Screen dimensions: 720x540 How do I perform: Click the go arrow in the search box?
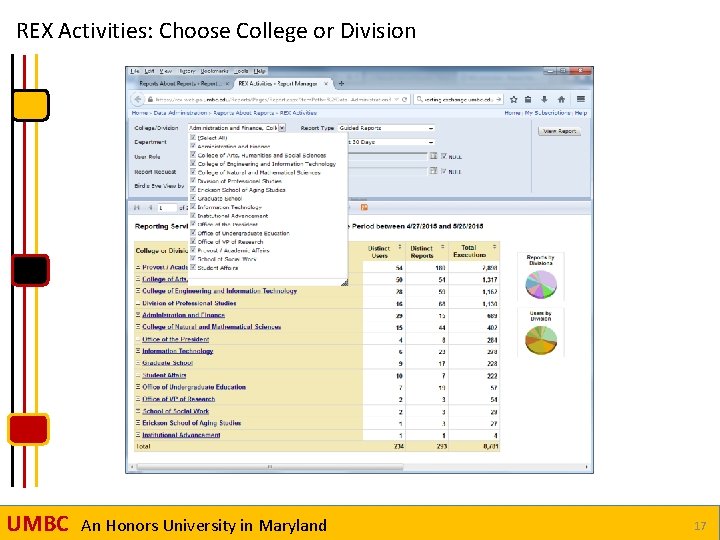pos(499,99)
